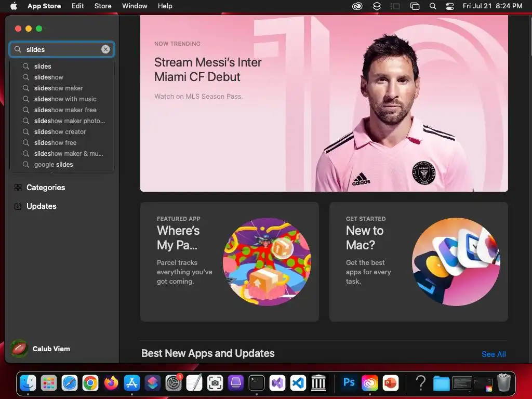
Task: Clear the search field with the X button
Action: (105, 49)
